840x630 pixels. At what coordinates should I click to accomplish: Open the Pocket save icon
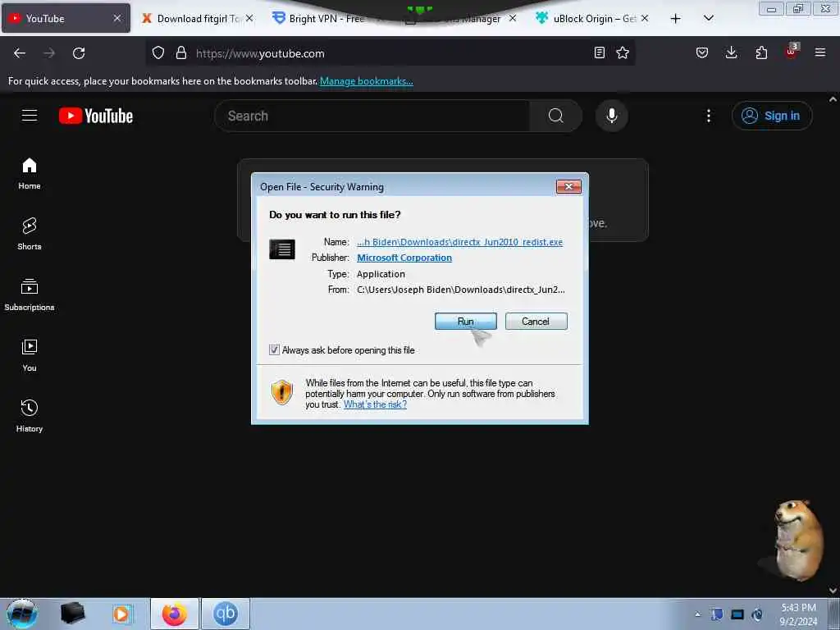[702, 52]
